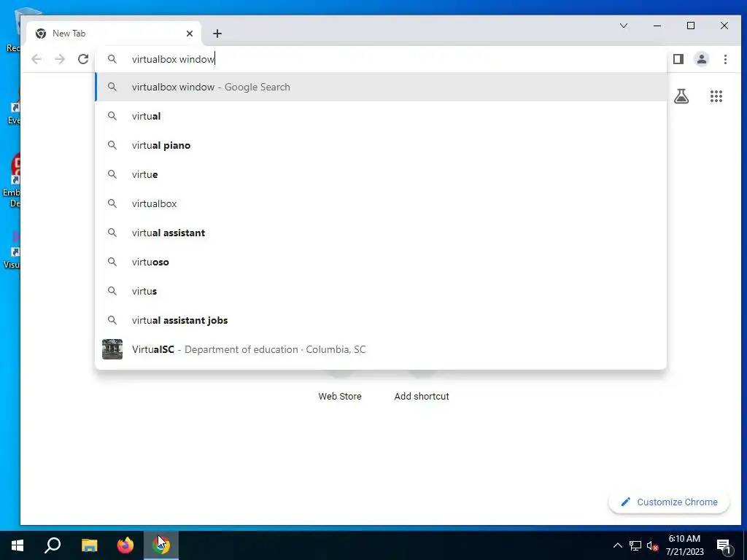Launch Firefox from the taskbar
This screenshot has width=747, height=560.
[125, 545]
